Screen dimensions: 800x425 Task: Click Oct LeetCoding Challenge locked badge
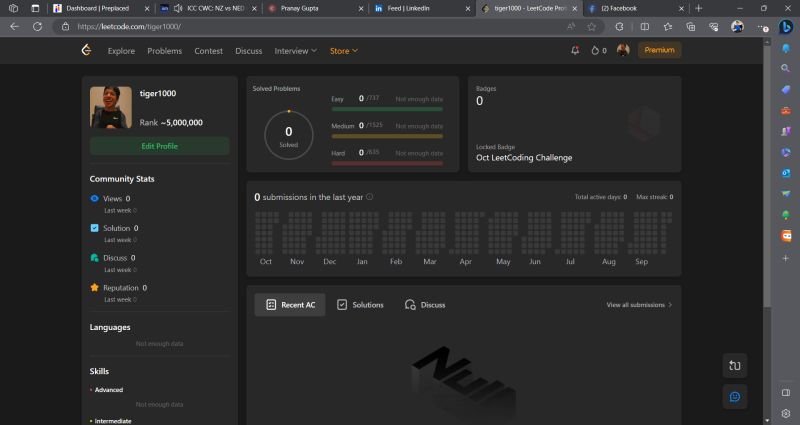pos(524,158)
